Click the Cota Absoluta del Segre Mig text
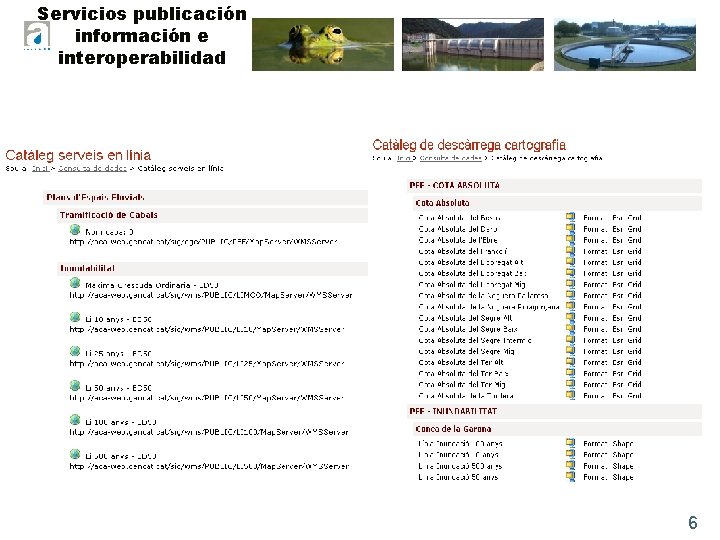720x540 pixels. (466, 351)
